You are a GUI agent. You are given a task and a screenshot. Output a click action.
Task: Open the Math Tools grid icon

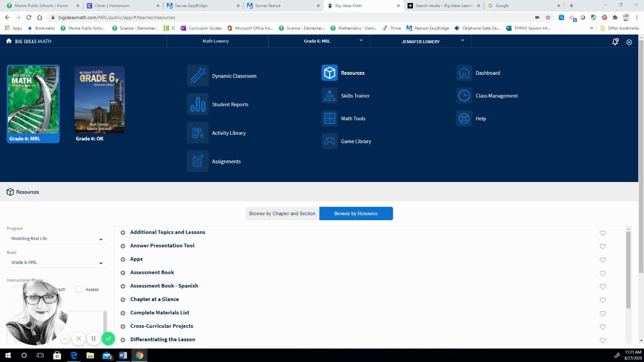pyautogui.click(x=330, y=119)
